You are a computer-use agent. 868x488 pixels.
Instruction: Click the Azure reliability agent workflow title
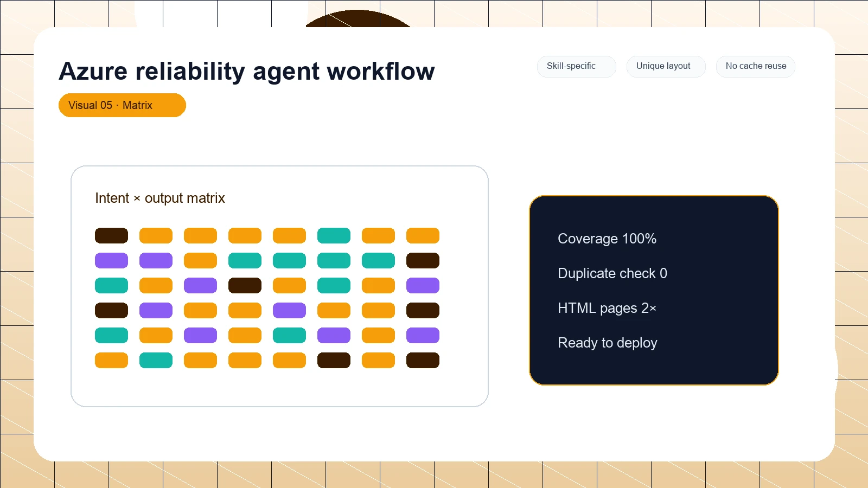coord(247,71)
